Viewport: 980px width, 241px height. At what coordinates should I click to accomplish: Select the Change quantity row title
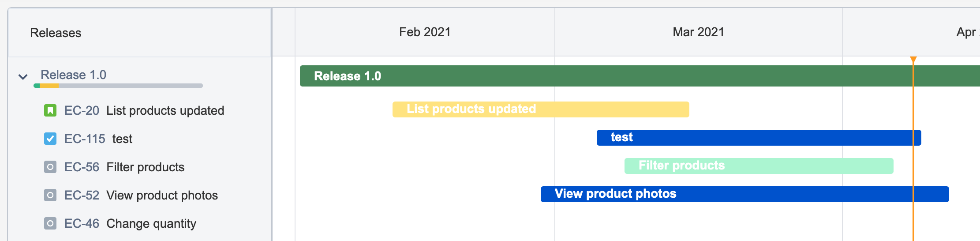(x=151, y=223)
